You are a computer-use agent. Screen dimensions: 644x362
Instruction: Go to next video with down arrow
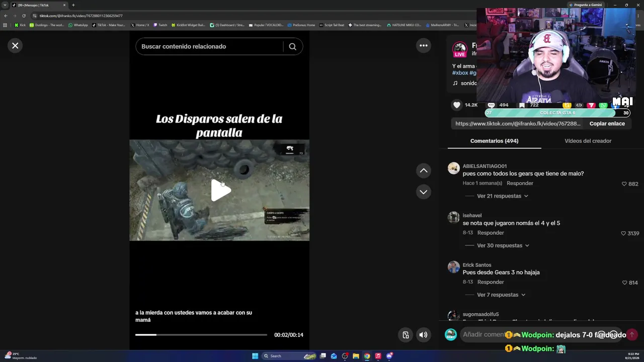click(x=424, y=192)
